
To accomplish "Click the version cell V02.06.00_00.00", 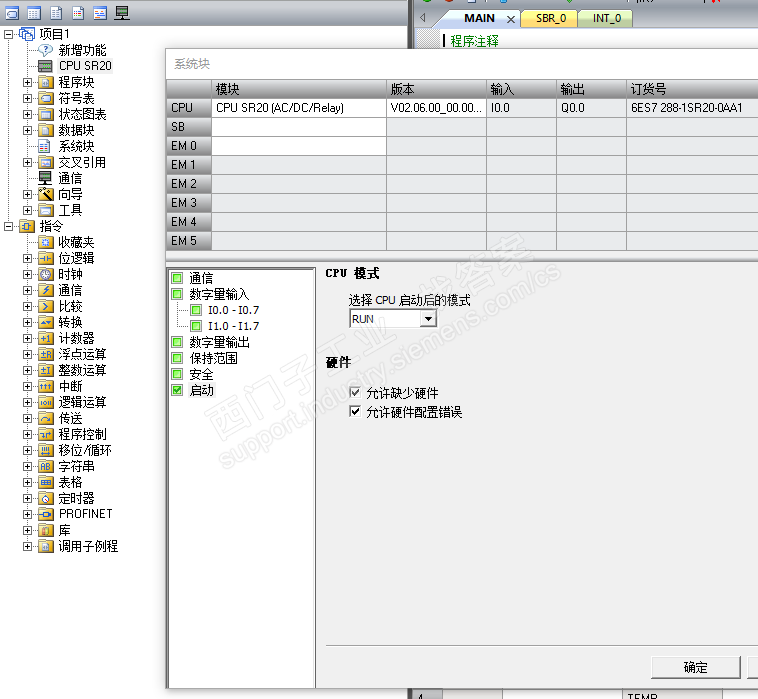I will pyautogui.click(x=436, y=108).
